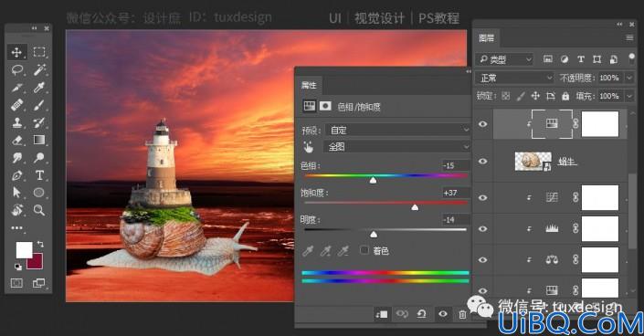Viewport: 644px width, 336px height.
Task: Switch to the 属性 Properties tab
Action: (309, 85)
